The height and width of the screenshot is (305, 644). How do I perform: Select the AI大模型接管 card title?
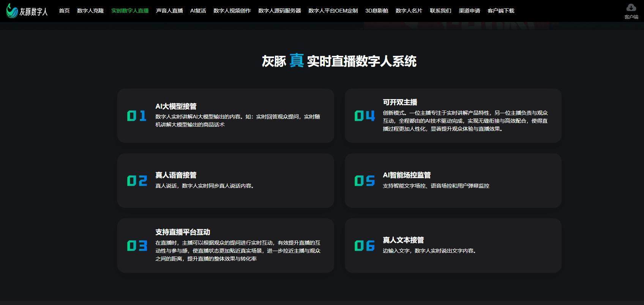point(176,106)
